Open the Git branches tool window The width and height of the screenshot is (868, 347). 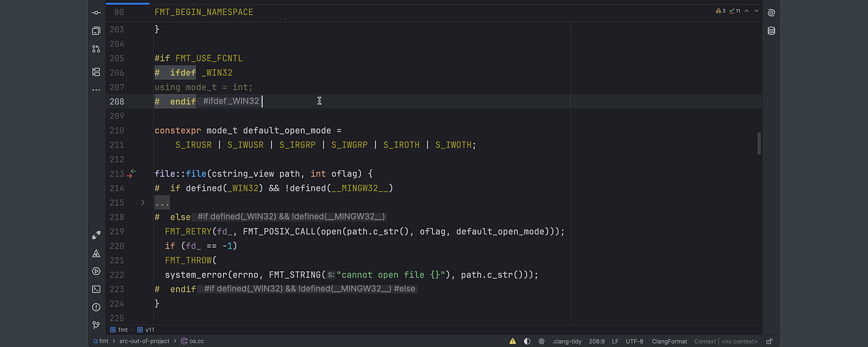pyautogui.click(x=96, y=325)
